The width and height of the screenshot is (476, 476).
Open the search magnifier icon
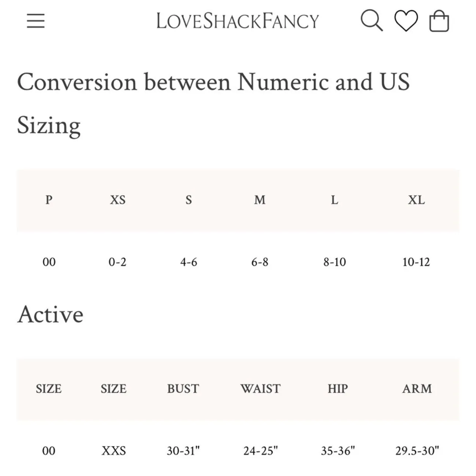(372, 20)
